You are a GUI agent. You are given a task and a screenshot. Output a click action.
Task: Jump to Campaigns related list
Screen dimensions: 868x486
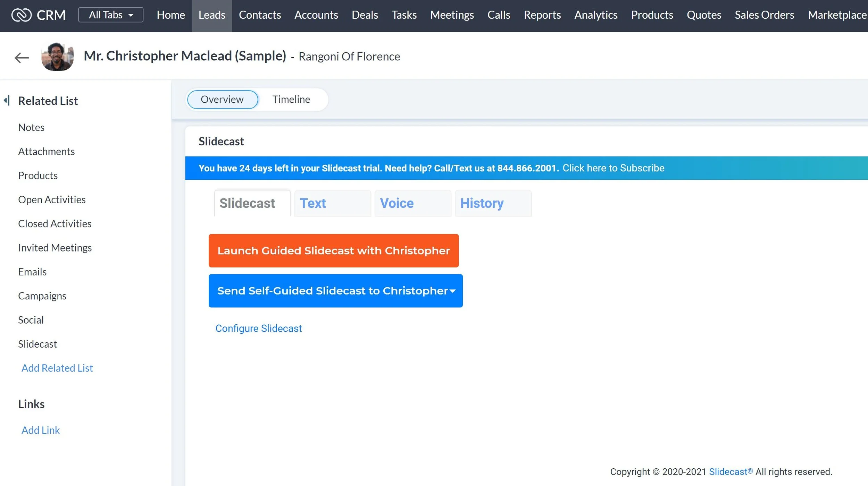pos(42,296)
